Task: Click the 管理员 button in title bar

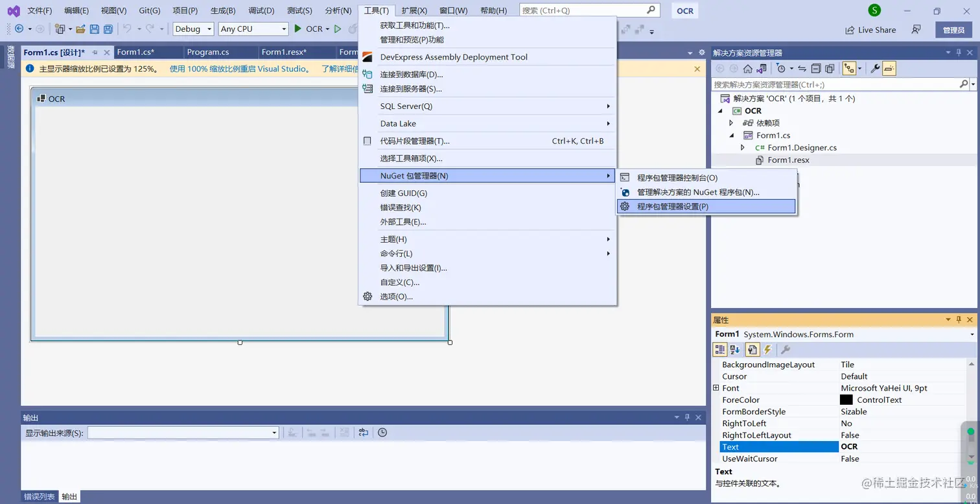Action: (x=953, y=30)
